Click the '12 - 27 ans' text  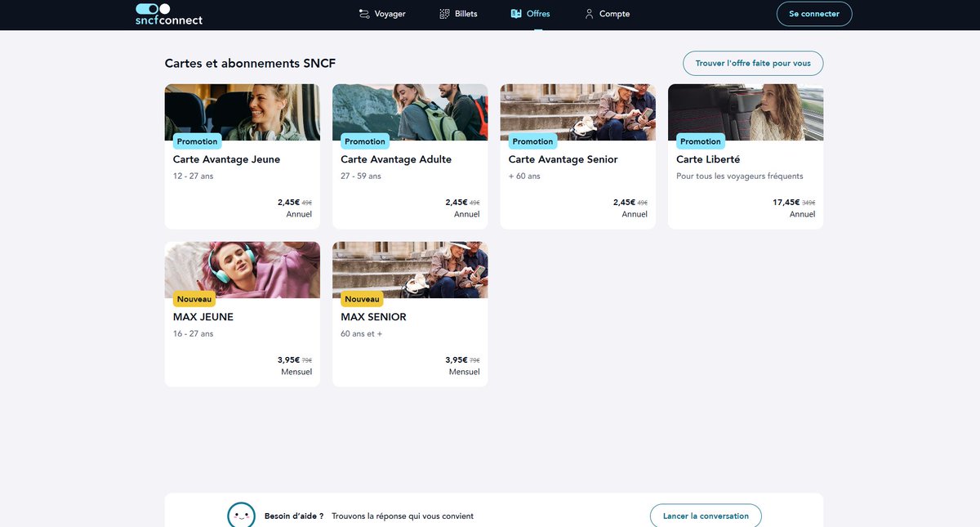pos(194,176)
